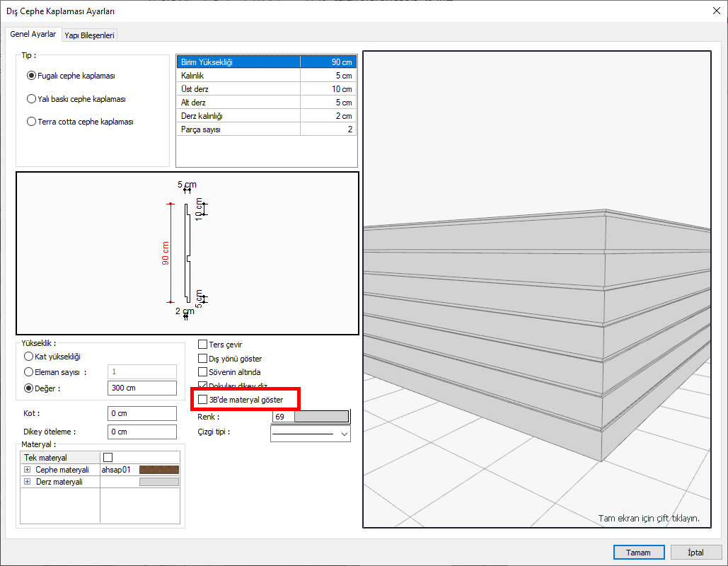This screenshot has width=728, height=566.
Task: Choose Yalı baskı cephe kaplaması type
Action: [31, 99]
